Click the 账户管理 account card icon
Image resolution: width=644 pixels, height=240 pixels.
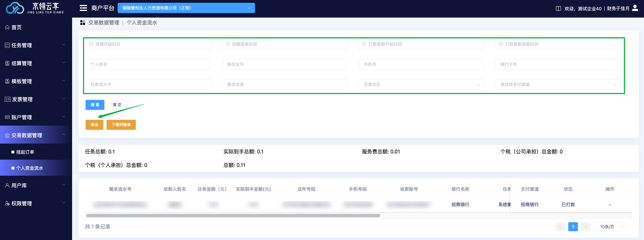pyautogui.click(x=7, y=117)
